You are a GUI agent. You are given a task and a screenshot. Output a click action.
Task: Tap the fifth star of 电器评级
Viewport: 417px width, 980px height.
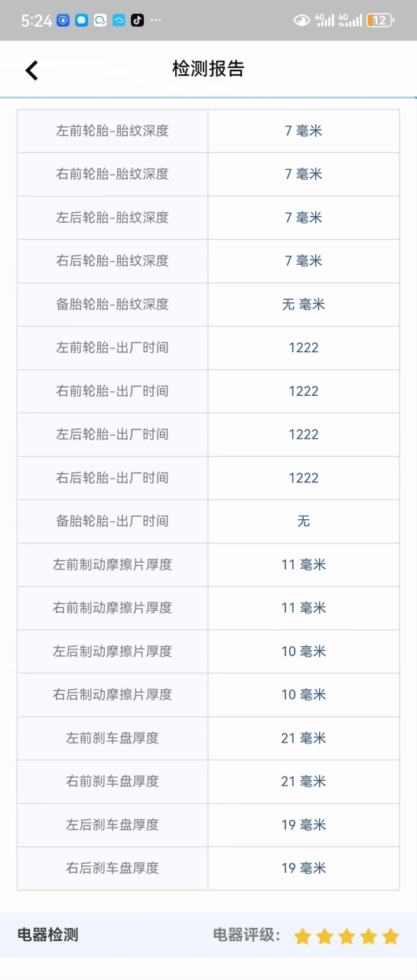(391, 936)
